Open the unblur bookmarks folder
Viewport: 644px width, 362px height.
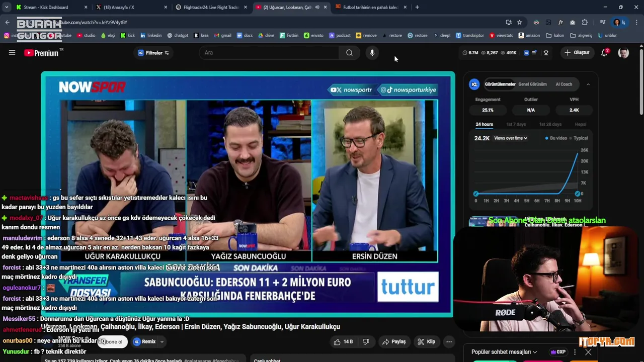(607, 36)
